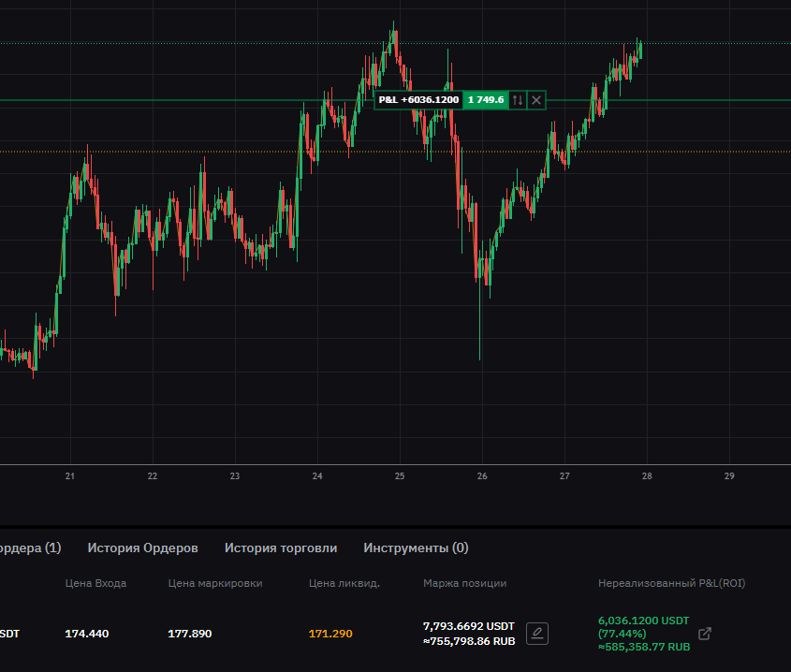Share unrealized P&L via export icon
Screen dimensions: 791x672
click(705, 634)
